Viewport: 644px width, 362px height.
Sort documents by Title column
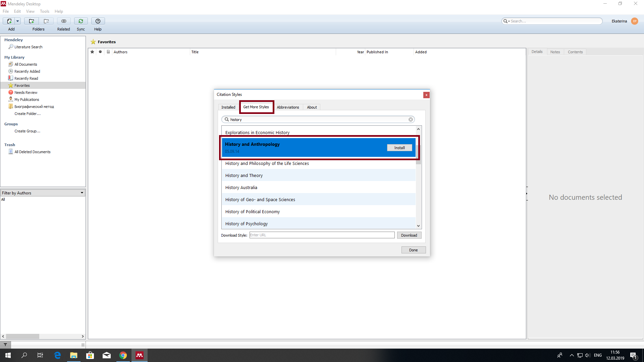(x=195, y=52)
